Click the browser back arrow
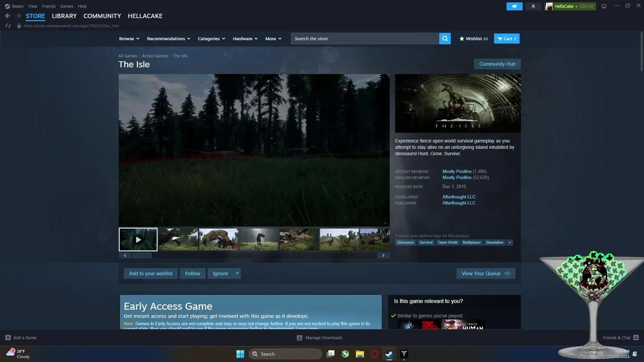644x362 pixels. click(8, 16)
